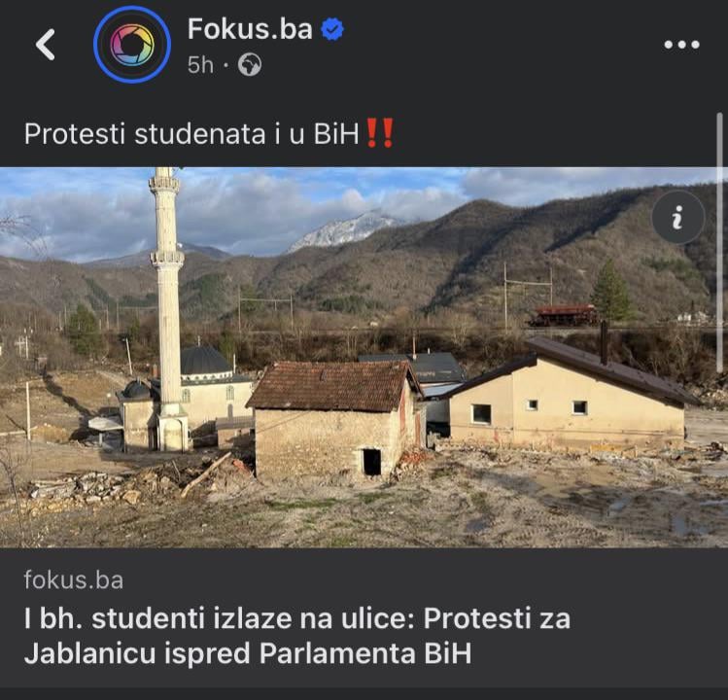The image size is (728, 700).
Task: Tap the red train wagon in photo
Action: coord(563,315)
